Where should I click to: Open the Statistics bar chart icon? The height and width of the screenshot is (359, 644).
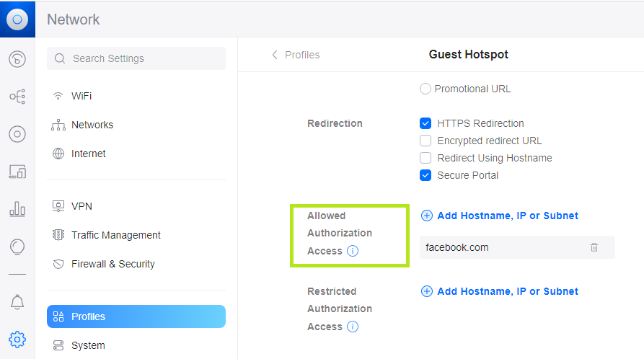[x=17, y=209]
